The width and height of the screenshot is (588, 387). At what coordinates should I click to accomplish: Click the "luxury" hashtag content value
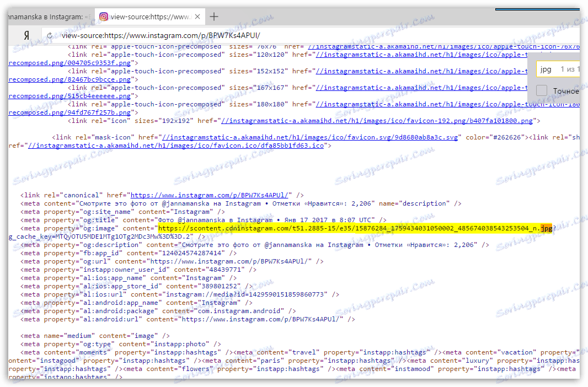coord(477,361)
